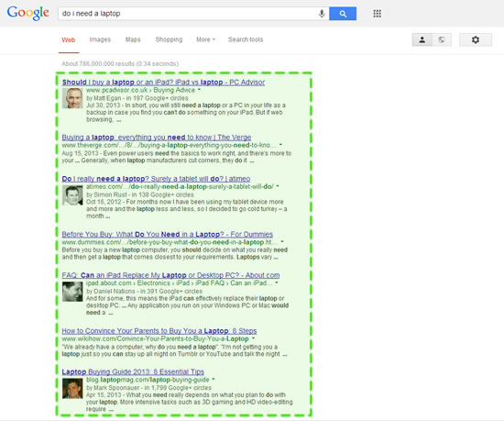Click Mark Spoonauer author photo
504x421 pixels.
click(x=72, y=389)
